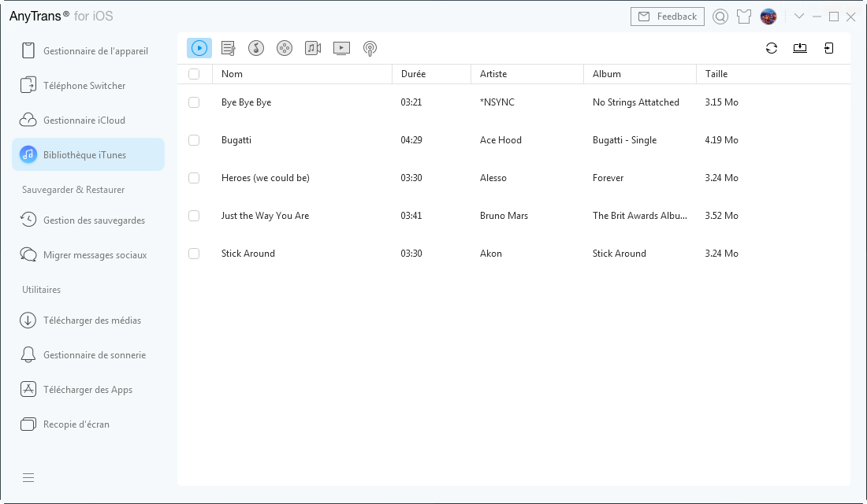Open Gestionnaire de l'appareil
This screenshot has width=867, height=504.
pos(88,51)
